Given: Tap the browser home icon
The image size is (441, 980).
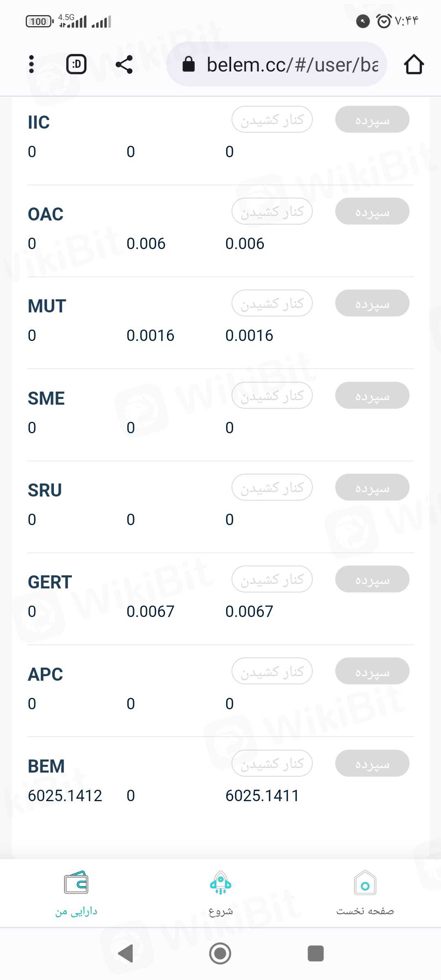Looking at the screenshot, I should (x=414, y=65).
